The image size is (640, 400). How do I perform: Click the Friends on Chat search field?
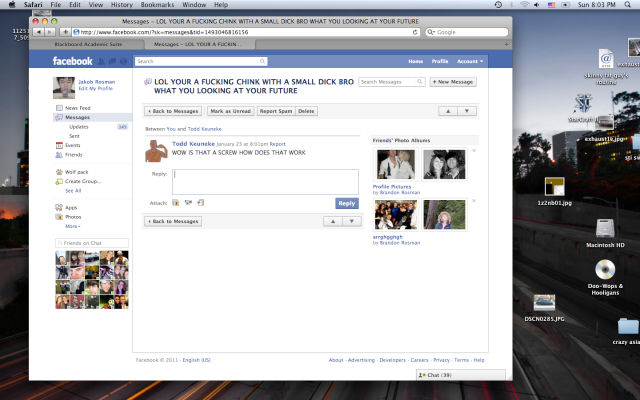point(92,243)
